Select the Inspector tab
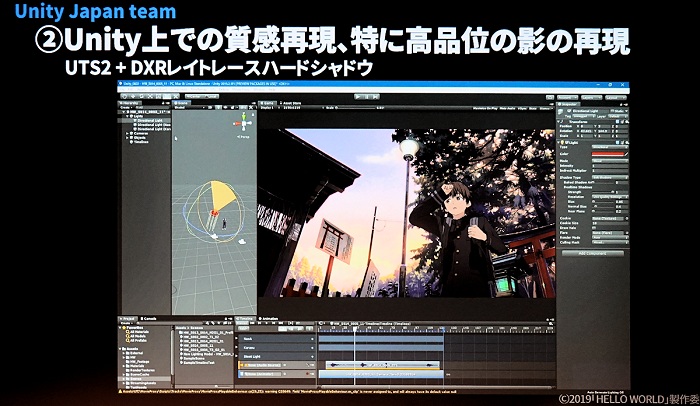The height and width of the screenshot is (406, 700). [x=568, y=104]
